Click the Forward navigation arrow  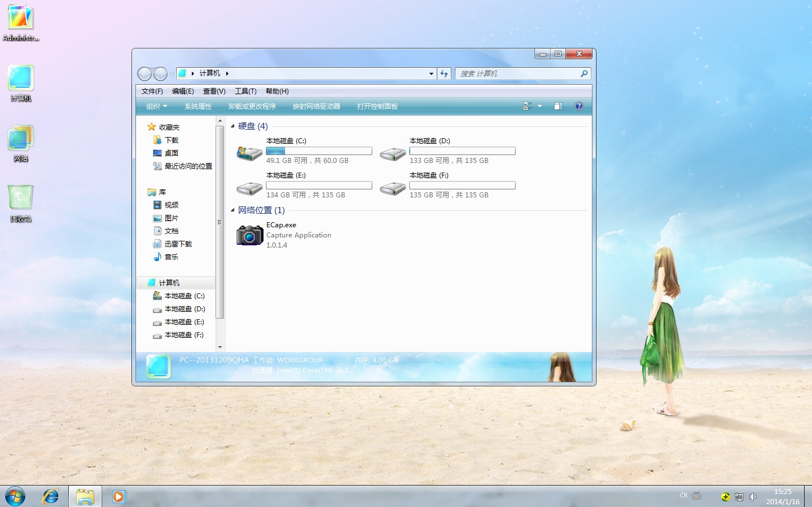pyautogui.click(x=160, y=74)
